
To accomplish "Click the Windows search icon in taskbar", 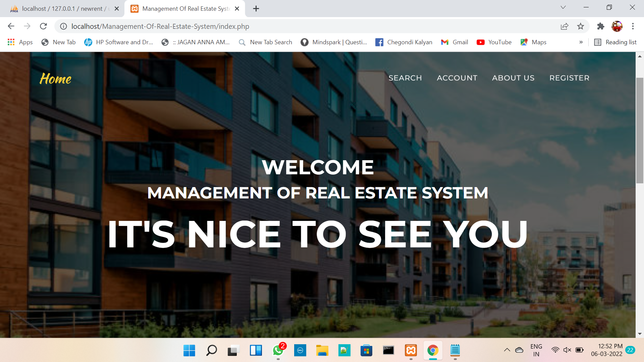I will click(211, 351).
